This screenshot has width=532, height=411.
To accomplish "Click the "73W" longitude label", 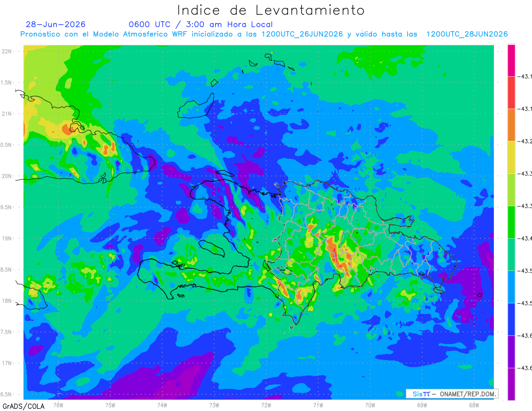I will tap(214, 405).
